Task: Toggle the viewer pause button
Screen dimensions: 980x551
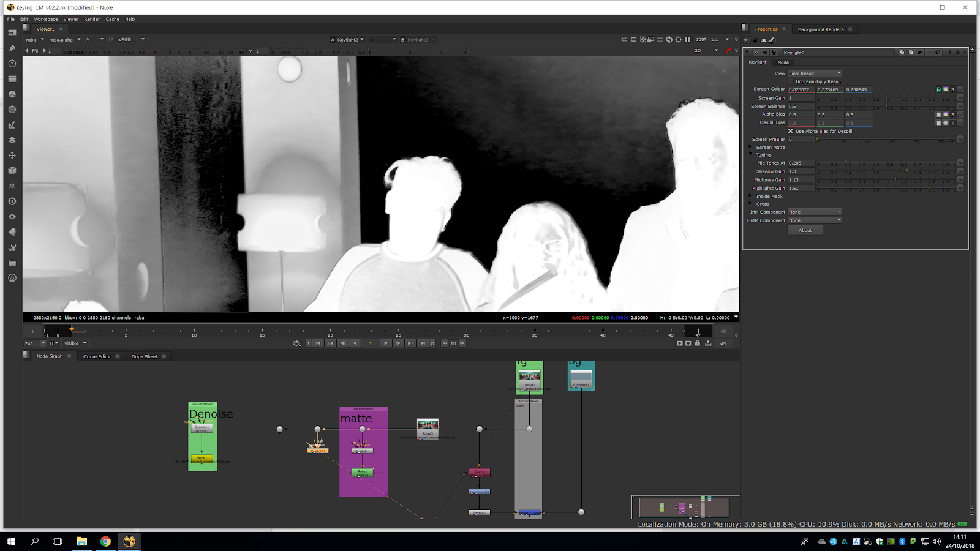Action: (687, 40)
